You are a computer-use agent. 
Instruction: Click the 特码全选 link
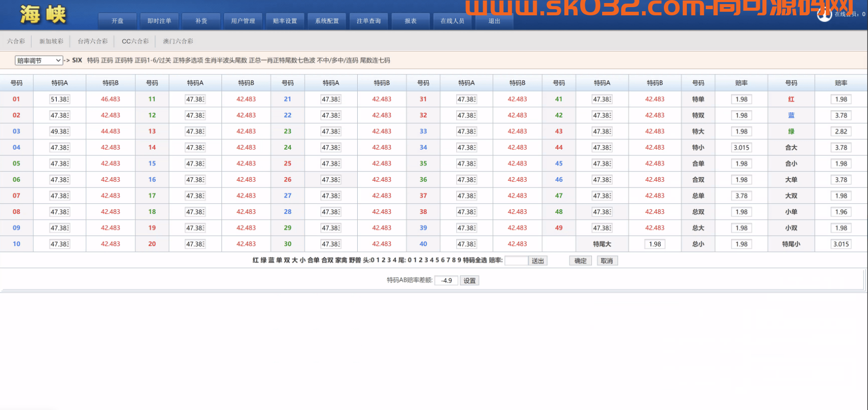[x=475, y=260]
